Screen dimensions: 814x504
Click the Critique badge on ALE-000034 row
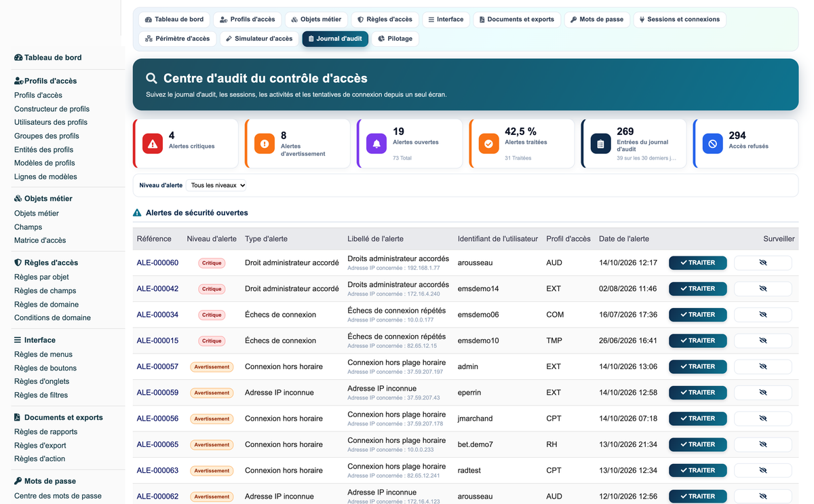click(212, 315)
